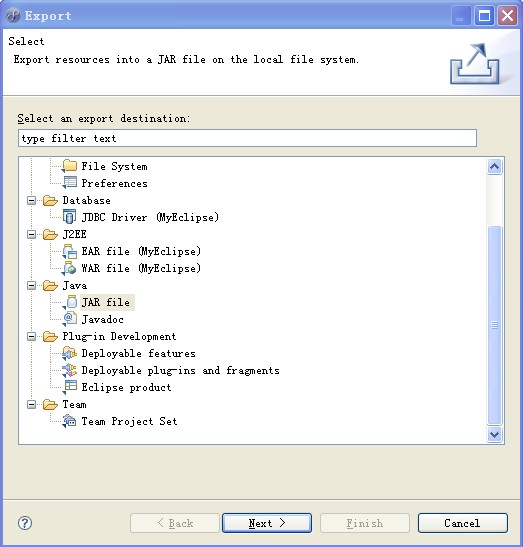Focus the type filter text field
Screen dimensions: 523x547
[247, 138]
